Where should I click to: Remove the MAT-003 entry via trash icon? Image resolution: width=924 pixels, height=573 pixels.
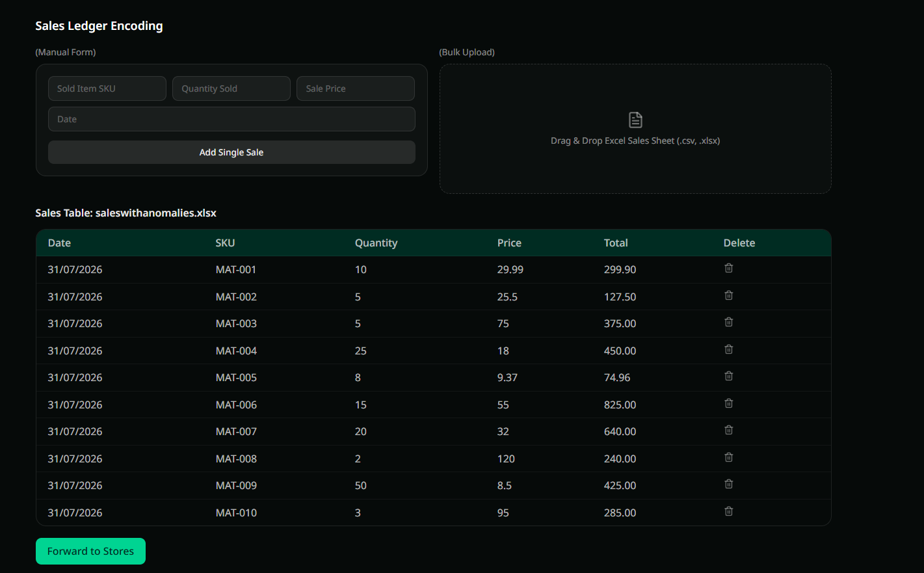[729, 322]
